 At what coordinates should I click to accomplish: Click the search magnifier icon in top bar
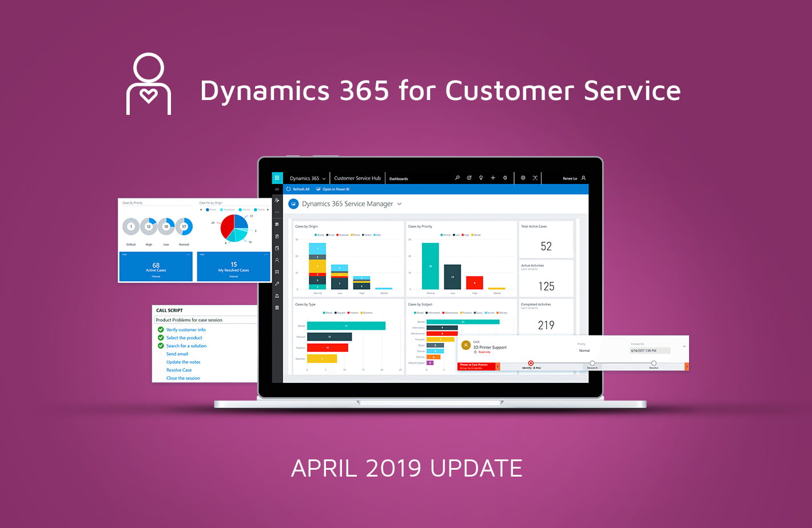coord(457,178)
